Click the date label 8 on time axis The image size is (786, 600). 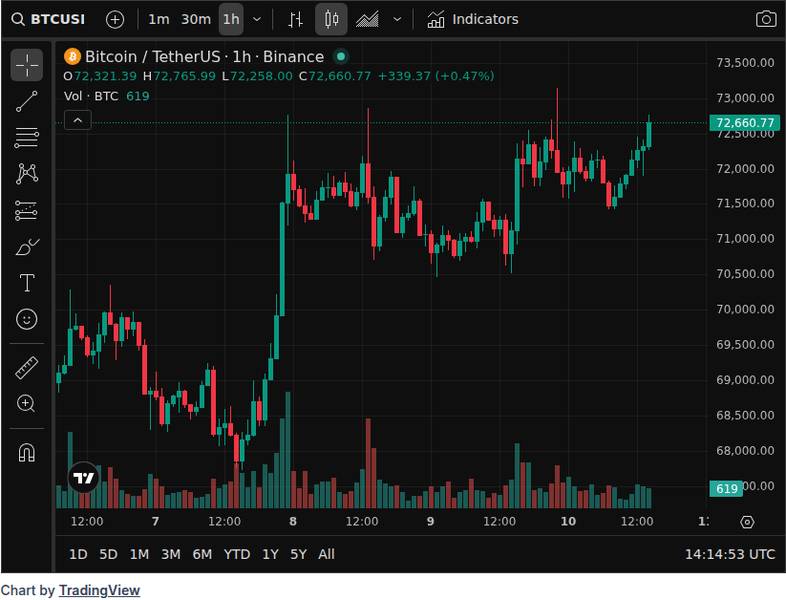[293, 521]
